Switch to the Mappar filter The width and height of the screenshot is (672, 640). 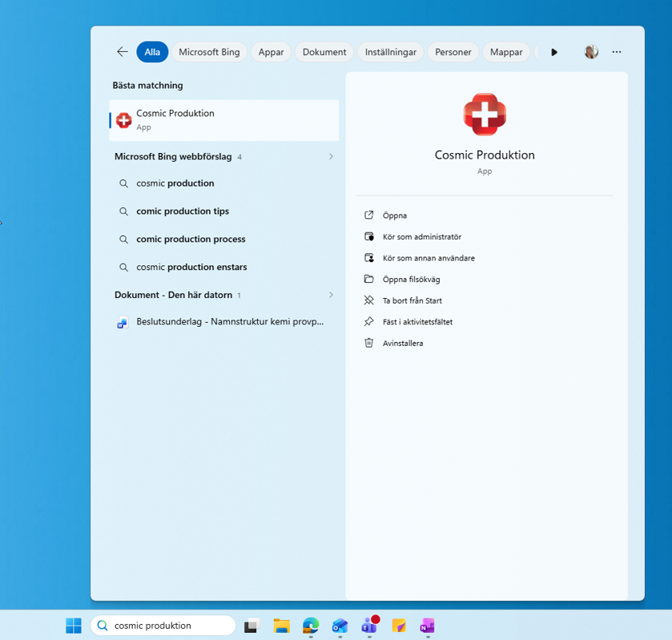506,52
